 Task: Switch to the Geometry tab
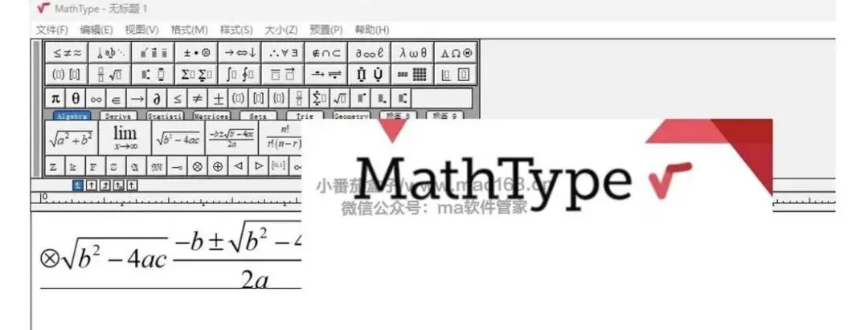pos(351,116)
